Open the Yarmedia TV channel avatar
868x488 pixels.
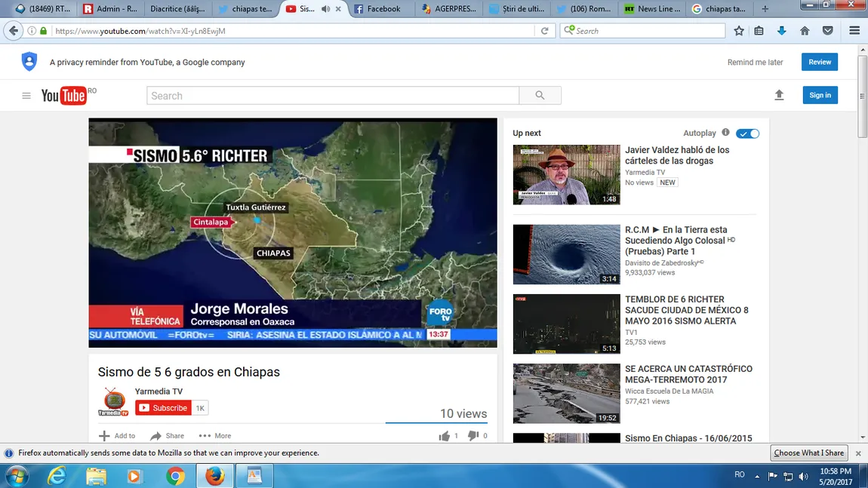[x=113, y=402]
